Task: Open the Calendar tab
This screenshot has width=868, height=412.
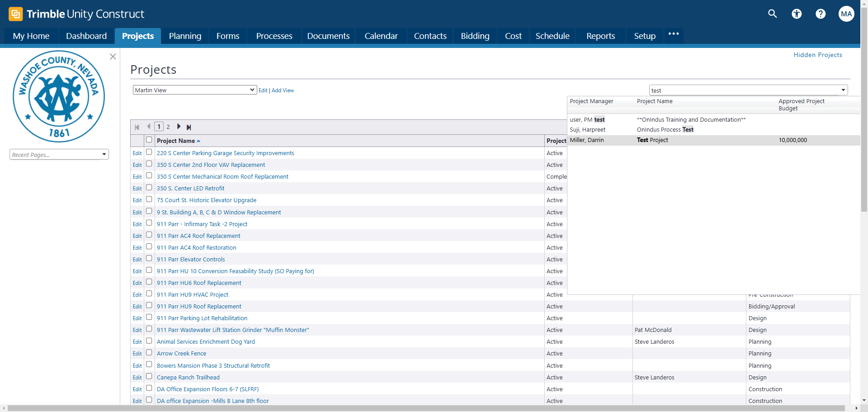Action: (x=381, y=36)
